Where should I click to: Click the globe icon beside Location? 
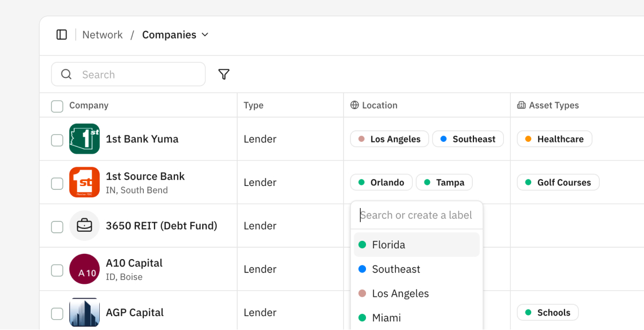[x=354, y=105]
